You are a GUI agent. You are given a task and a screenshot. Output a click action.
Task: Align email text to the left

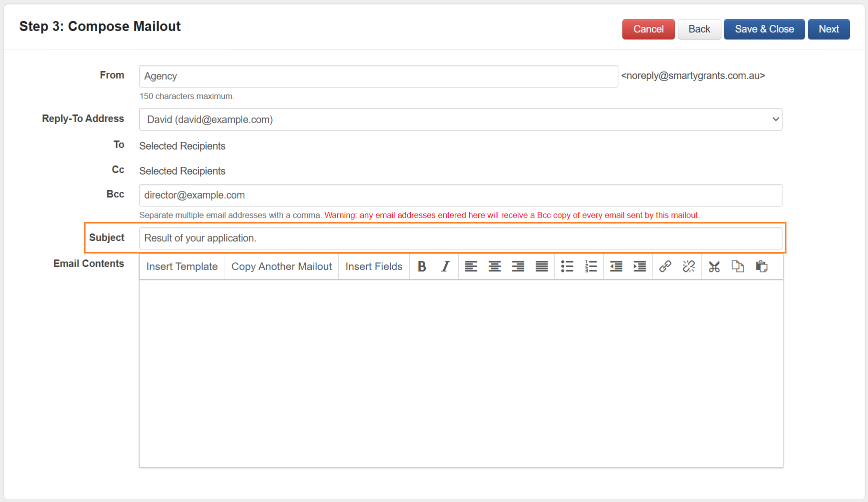coord(471,266)
